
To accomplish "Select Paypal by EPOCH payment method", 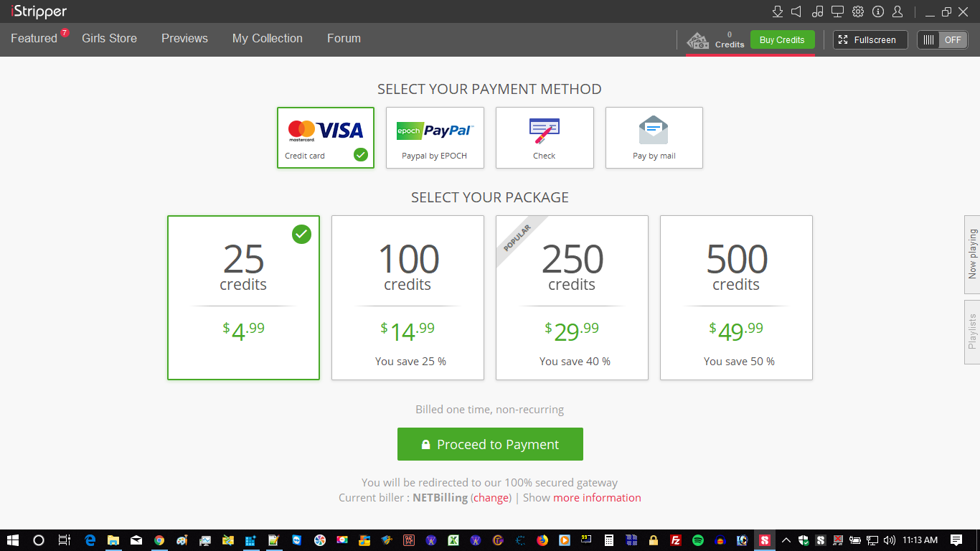I will (x=435, y=138).
